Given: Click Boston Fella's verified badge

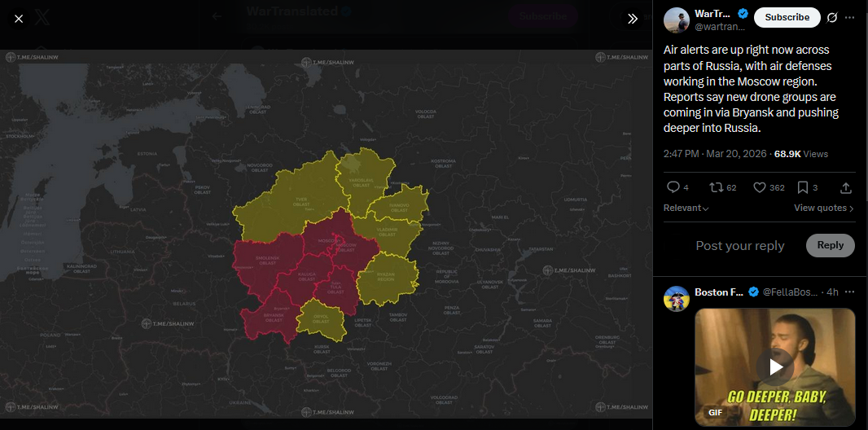Looking at the screenshot, I should coord(753,292).
